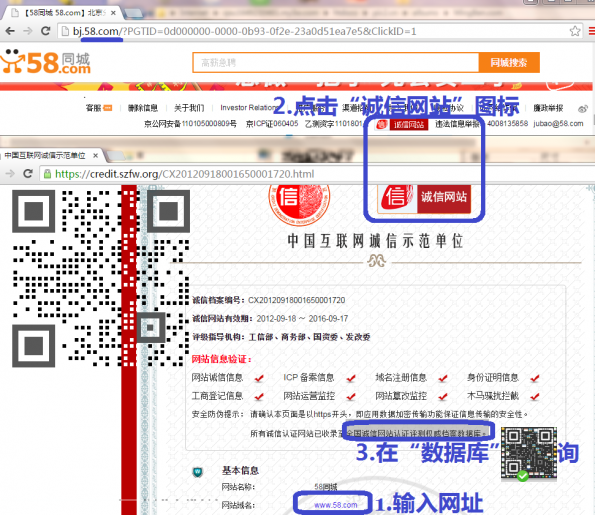The image size is (595, 515).
Task: Click 工信部、商务部、国资委、发改委 text
Action: (x=310, y=337)
